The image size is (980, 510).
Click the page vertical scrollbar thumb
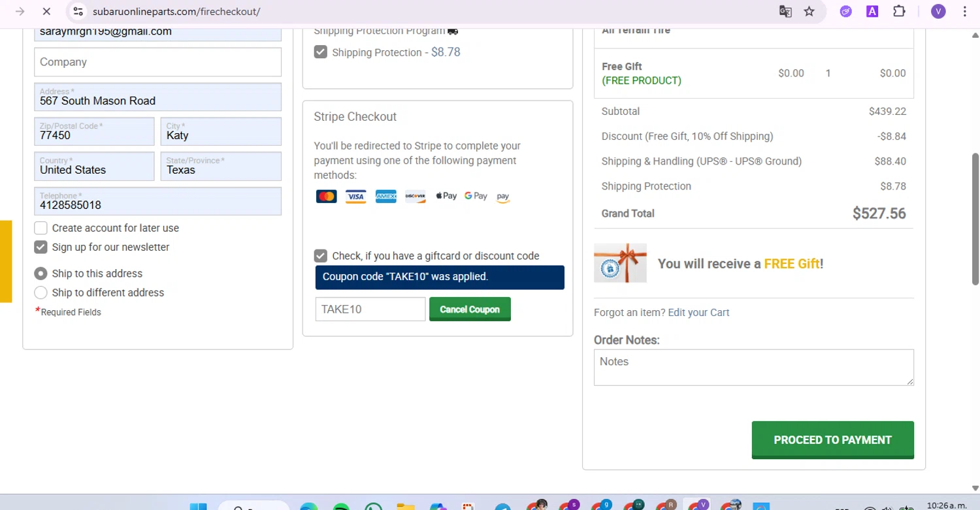point(975,219)
